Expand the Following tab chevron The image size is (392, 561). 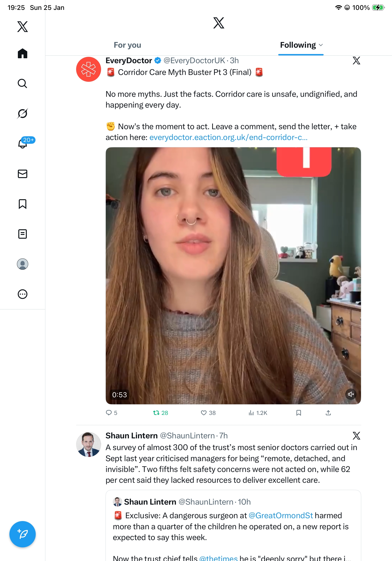[321, 45]
